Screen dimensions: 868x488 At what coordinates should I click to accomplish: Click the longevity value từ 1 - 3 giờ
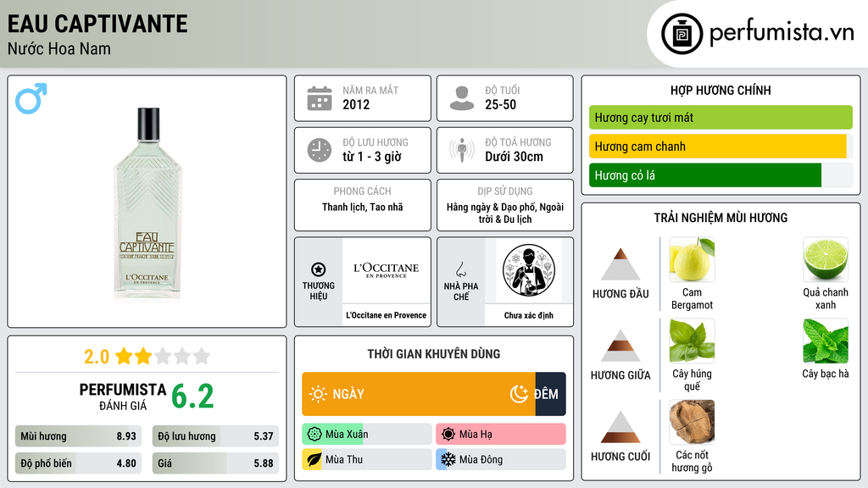pos(372,157)
